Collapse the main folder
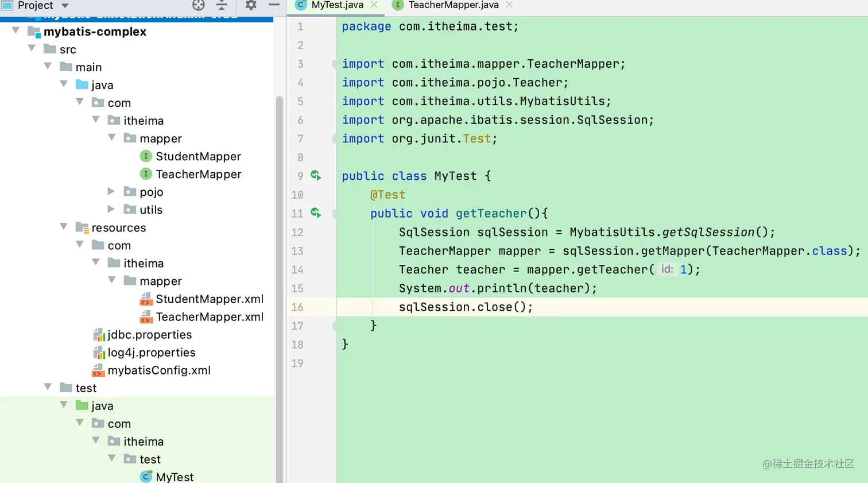 (x=48, y=67)
